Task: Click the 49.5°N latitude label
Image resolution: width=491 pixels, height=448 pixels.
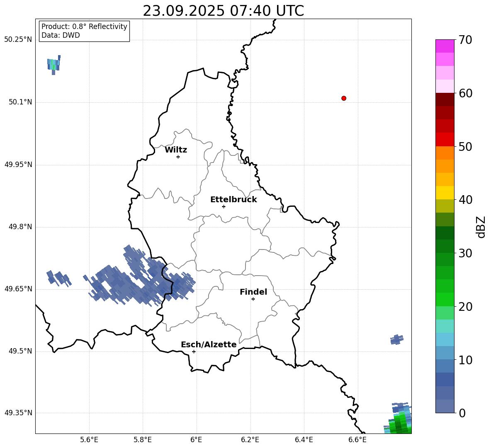Action: point(20,351)
